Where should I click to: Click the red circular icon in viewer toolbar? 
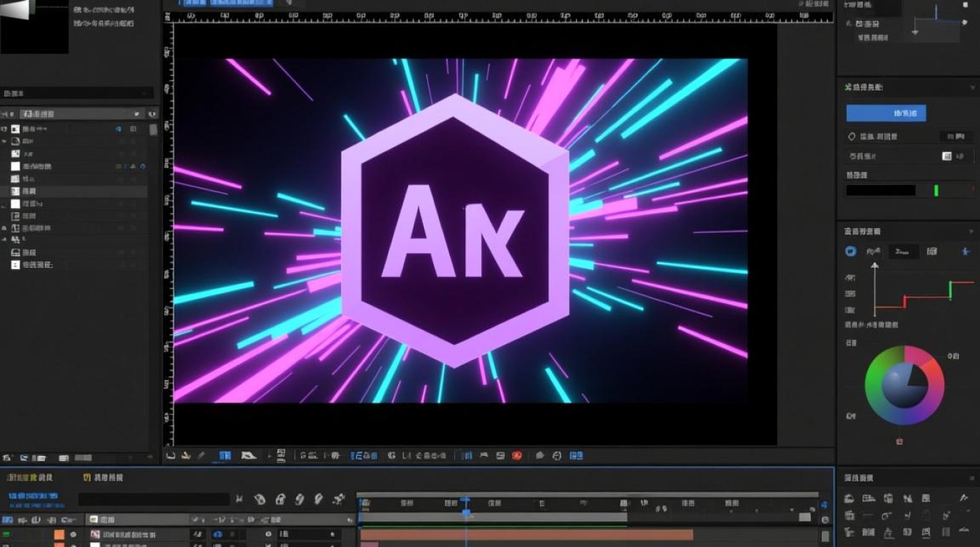517,456
